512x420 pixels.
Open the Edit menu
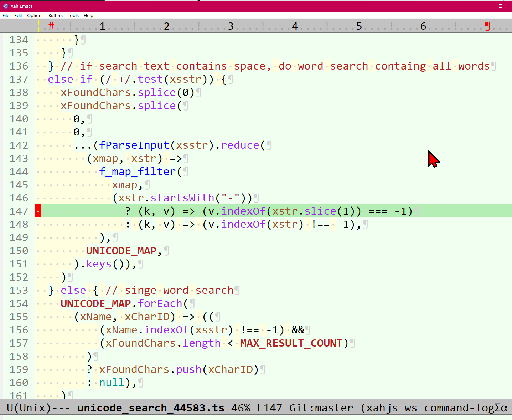coord(18,15)
